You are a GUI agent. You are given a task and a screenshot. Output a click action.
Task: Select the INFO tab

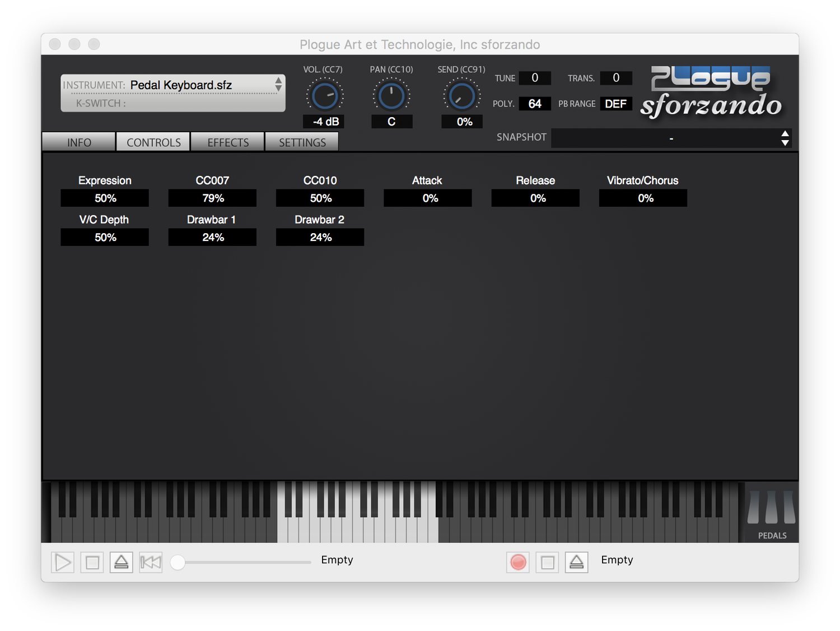point(78,142)
